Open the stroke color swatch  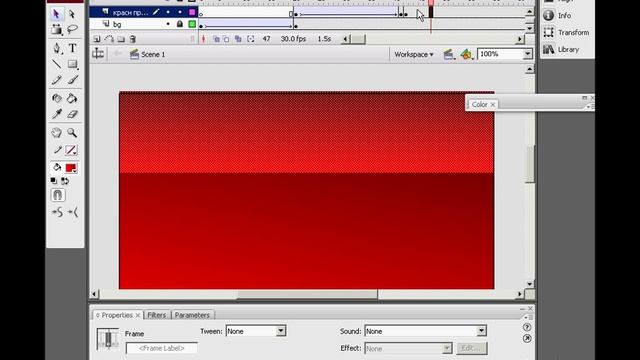coord(71,150)
